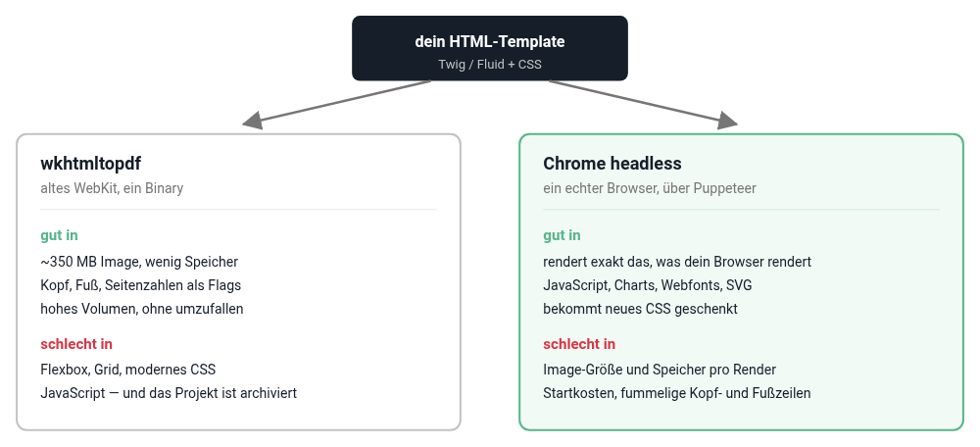This screenshot has width=980, height=447.
Task: Click the 'Chrome headless' card title
Action: [612, 163]
